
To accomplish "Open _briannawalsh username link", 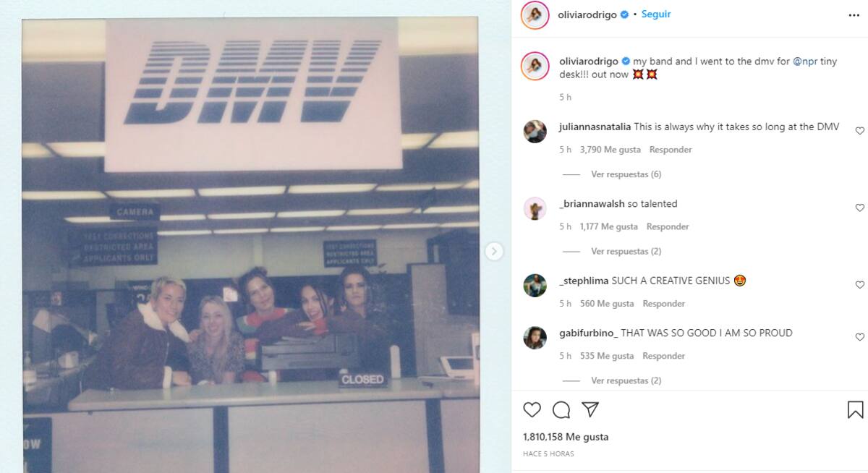I will 592,204.
